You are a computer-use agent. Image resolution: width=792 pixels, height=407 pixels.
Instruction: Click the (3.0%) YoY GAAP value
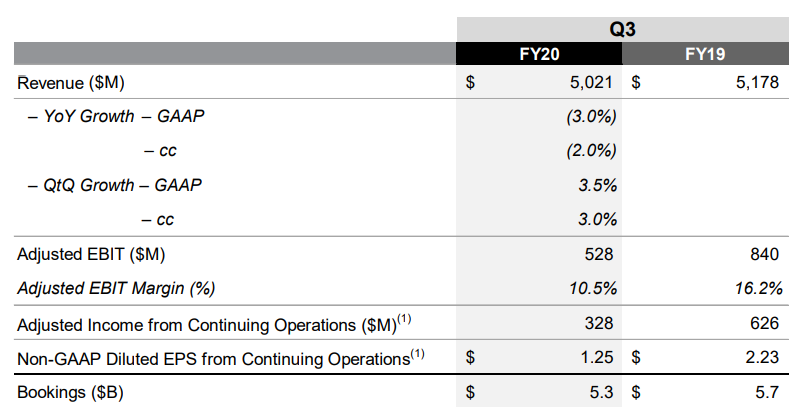click(591, 117)
